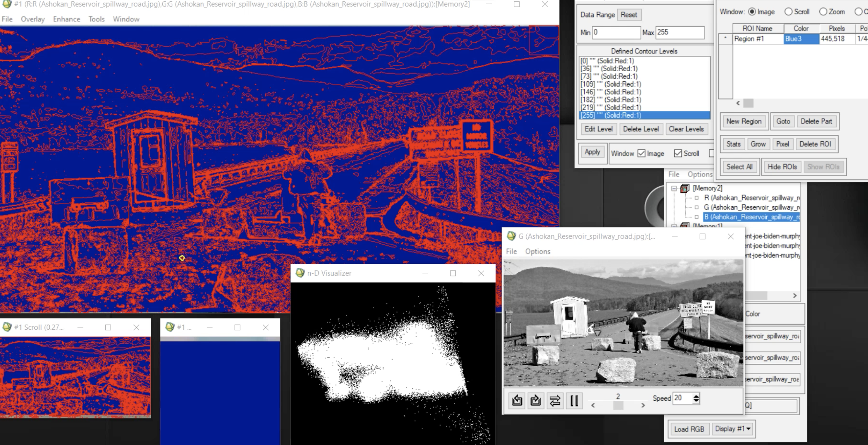Uncheck the Image checkbox in the contour window options
The image size is (868, 445).
[642, 154]
